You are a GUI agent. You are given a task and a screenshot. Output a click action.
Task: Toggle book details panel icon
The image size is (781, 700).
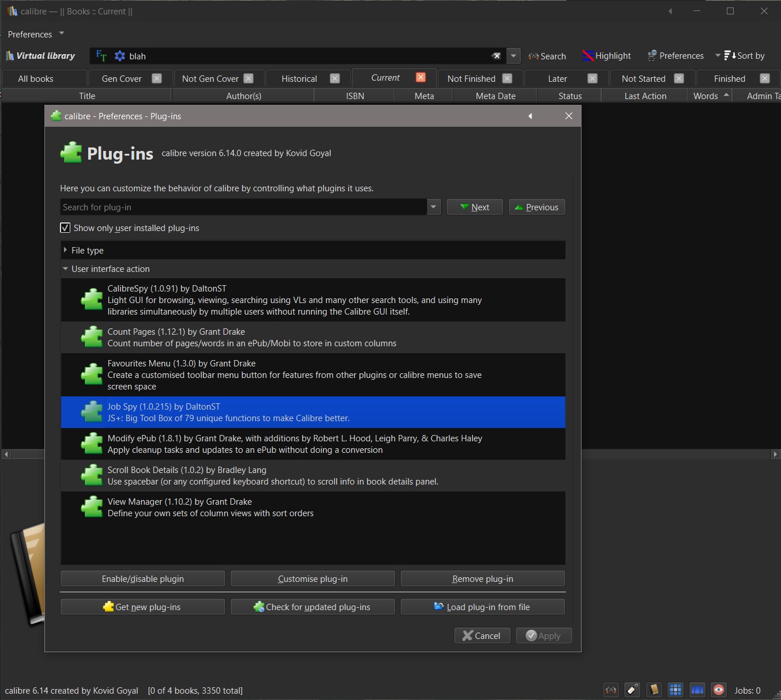tap(654, 690)
